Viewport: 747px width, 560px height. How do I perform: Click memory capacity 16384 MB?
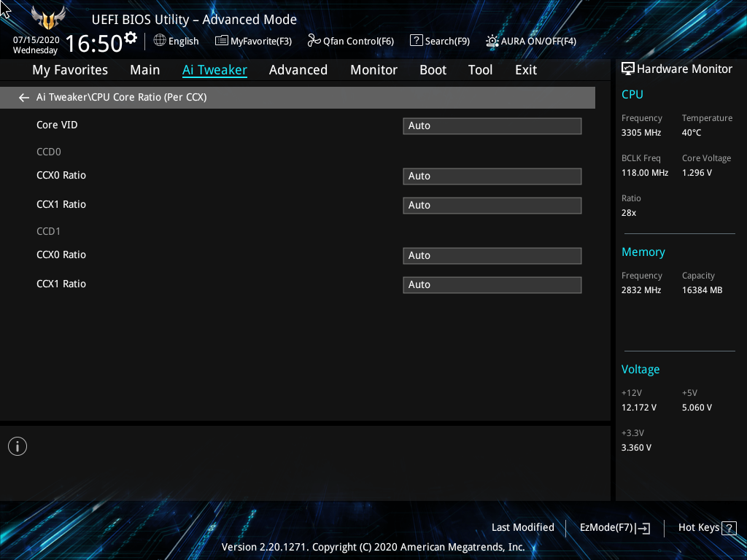coord(702,290)
